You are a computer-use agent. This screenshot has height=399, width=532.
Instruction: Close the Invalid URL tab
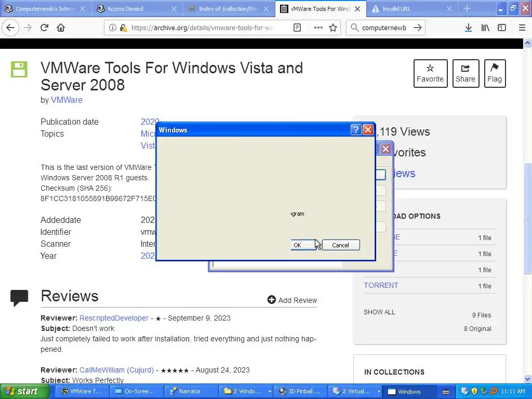449,9
